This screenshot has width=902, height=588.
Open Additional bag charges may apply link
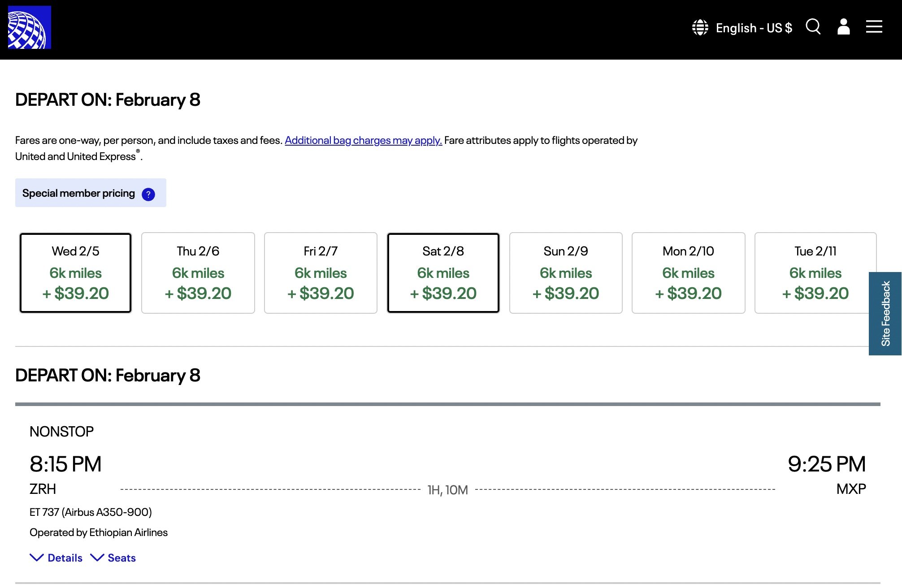click(364, 140)
